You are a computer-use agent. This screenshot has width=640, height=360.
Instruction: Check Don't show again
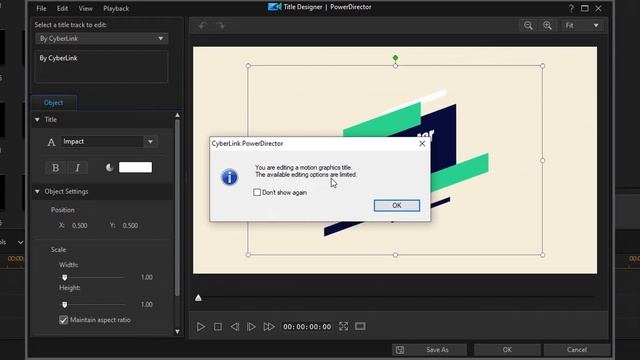(257, 192)
